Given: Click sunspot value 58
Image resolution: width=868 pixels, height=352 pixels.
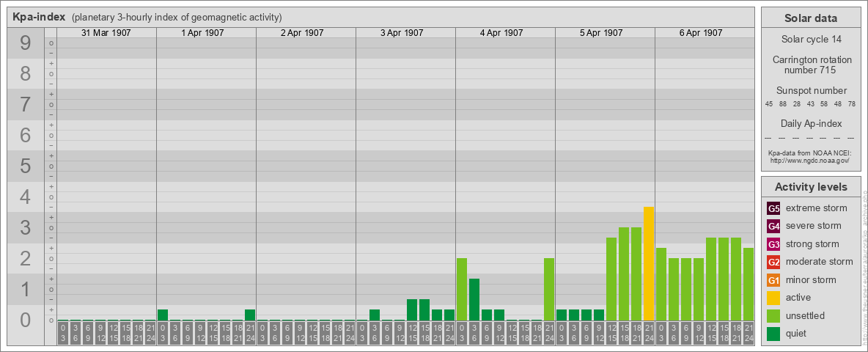Looking at the screenshot, I should click(824, 105).
